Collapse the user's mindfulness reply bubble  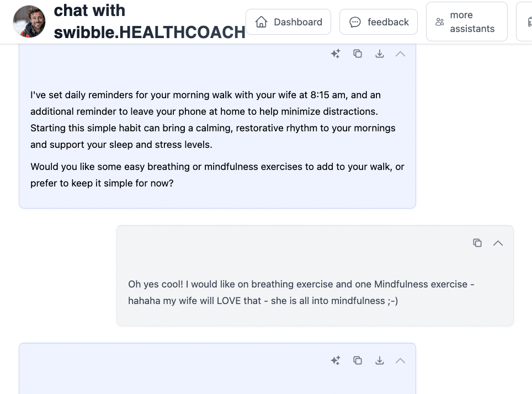point(498,243)
